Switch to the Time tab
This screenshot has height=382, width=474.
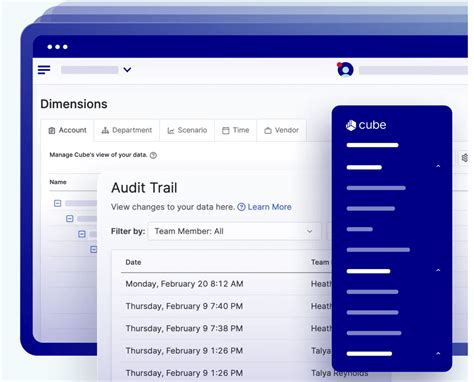click(x=236, y=130)
